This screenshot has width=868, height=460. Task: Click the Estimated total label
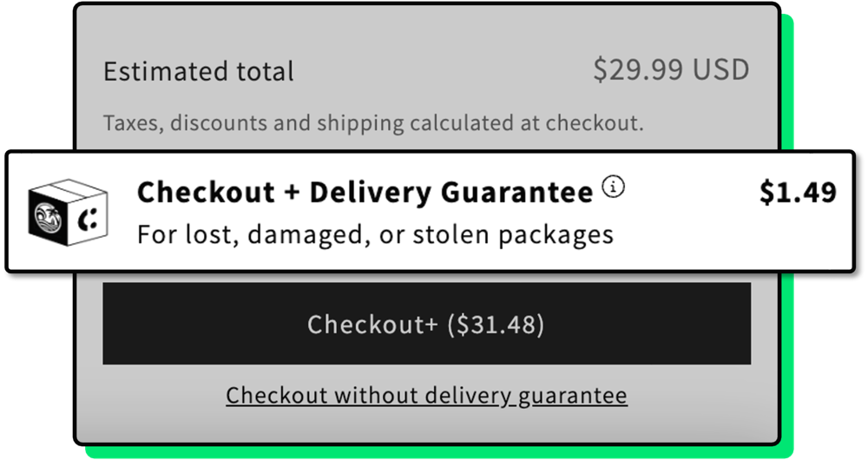click(199, 71)
